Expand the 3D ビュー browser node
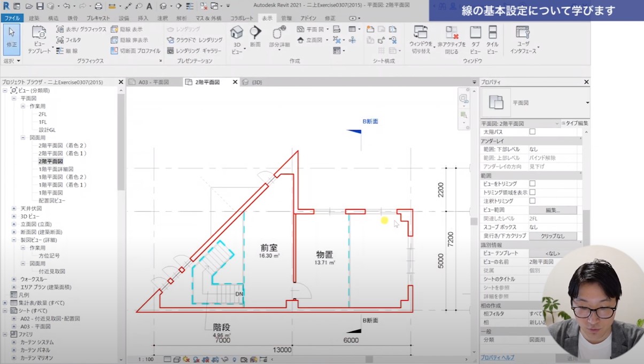Screen dimensions: 644x364 14,217
